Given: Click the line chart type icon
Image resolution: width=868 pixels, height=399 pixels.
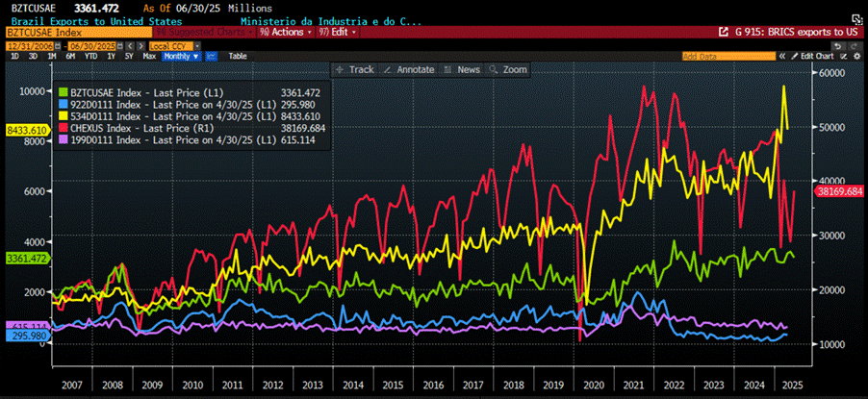Looking at the screenshot, I should tap(210, 56).
